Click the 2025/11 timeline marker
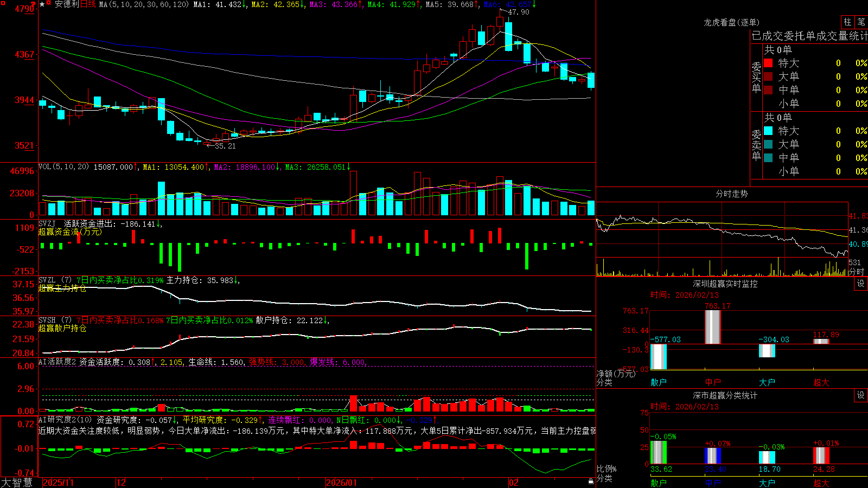 coord(58,483)
